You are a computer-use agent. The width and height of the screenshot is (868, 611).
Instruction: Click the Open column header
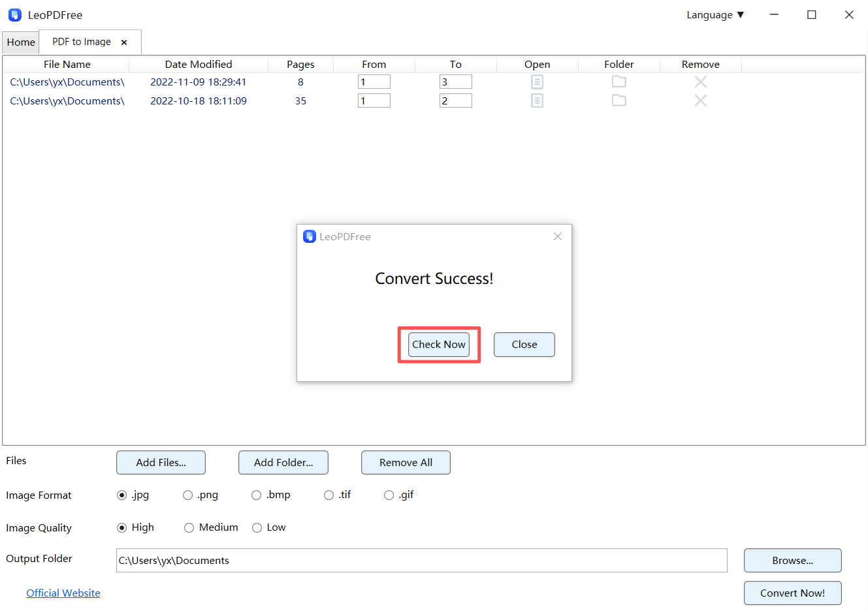coord(538,65)
